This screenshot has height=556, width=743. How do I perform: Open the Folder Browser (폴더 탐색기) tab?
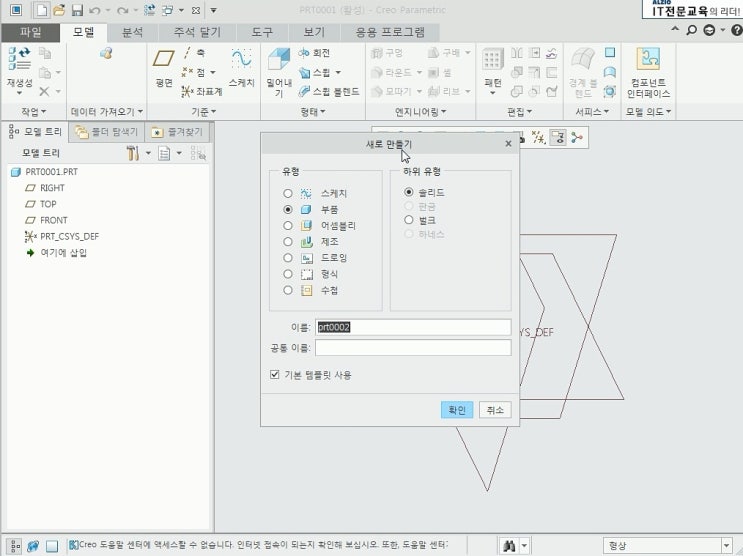[107, 132]
